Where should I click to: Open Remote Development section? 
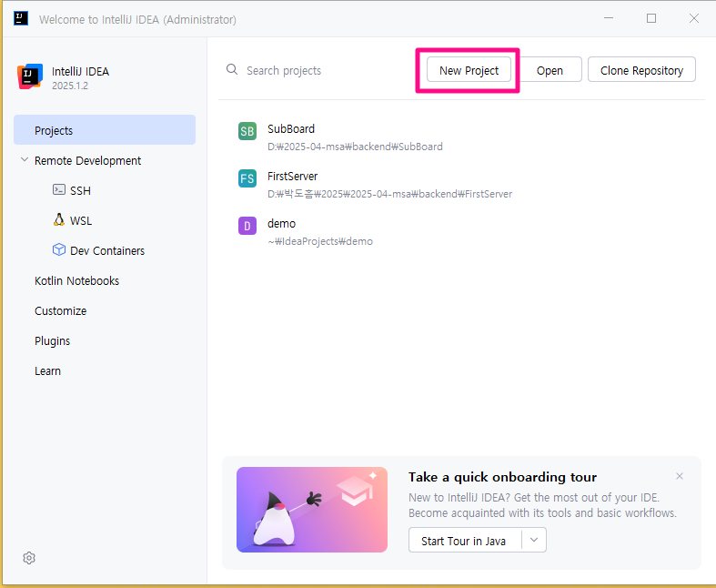(x=87, y=161)
